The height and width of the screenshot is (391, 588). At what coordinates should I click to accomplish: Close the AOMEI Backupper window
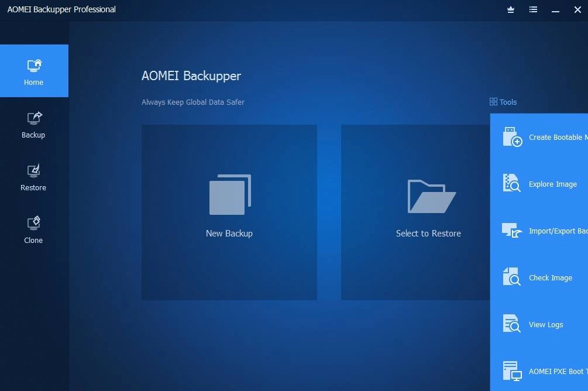click(577, 10)
